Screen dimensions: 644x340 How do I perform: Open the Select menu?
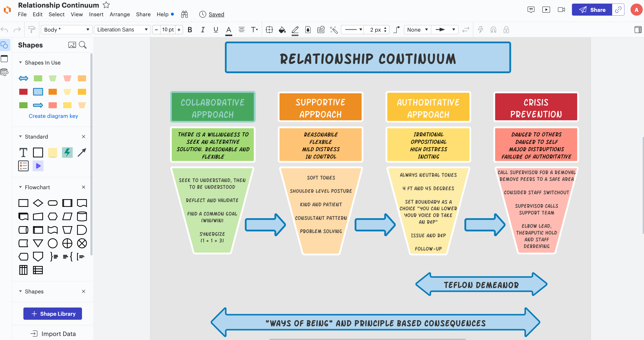point(56,14)
